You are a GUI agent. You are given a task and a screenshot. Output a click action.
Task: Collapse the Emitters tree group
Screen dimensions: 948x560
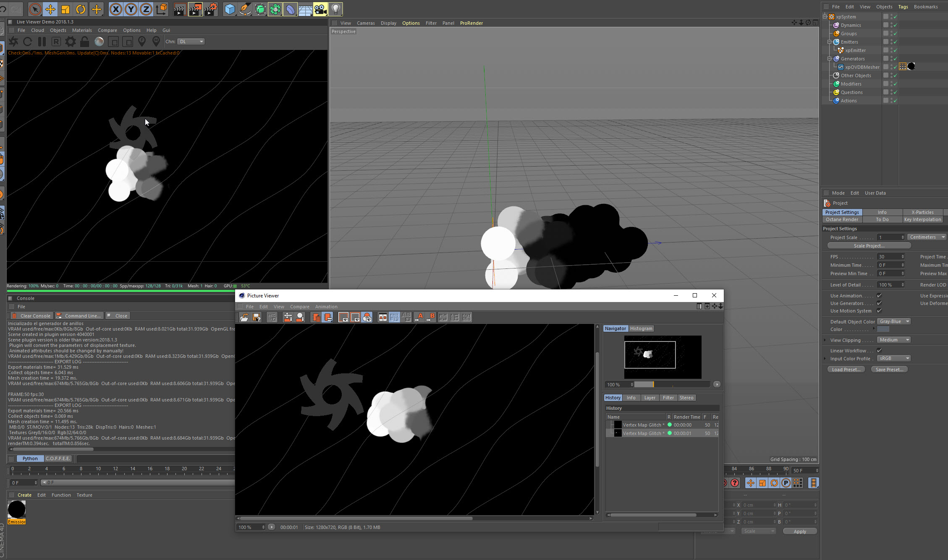830,42
